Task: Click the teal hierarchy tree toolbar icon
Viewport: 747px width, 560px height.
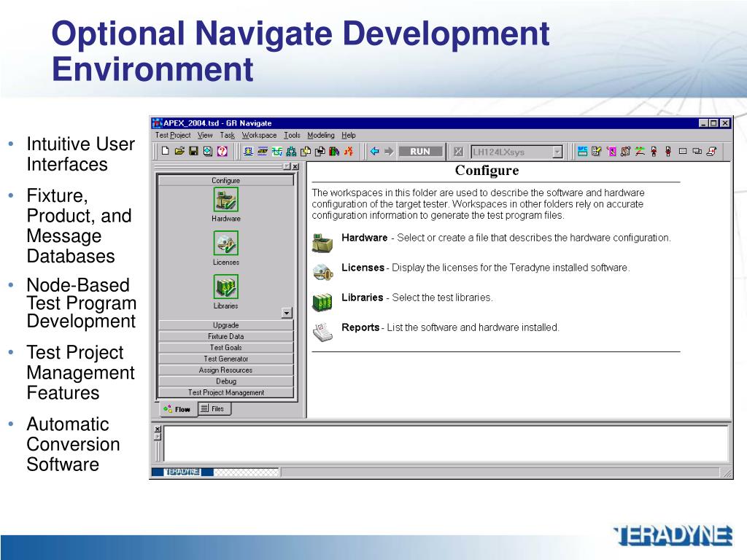Action: (x=291, y=152)
